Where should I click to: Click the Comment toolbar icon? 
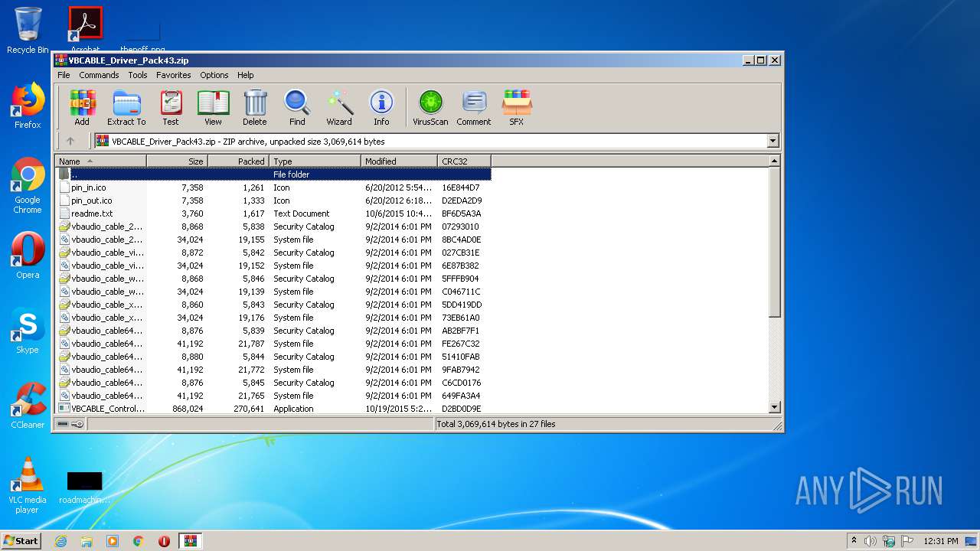474,107
